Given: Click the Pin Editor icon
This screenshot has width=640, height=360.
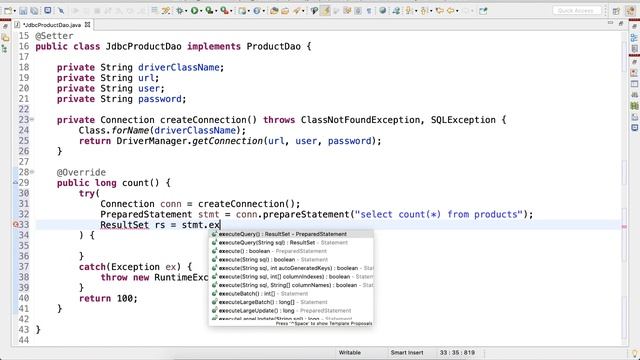Looking at the screenshot, I should [x=483, y=11].
